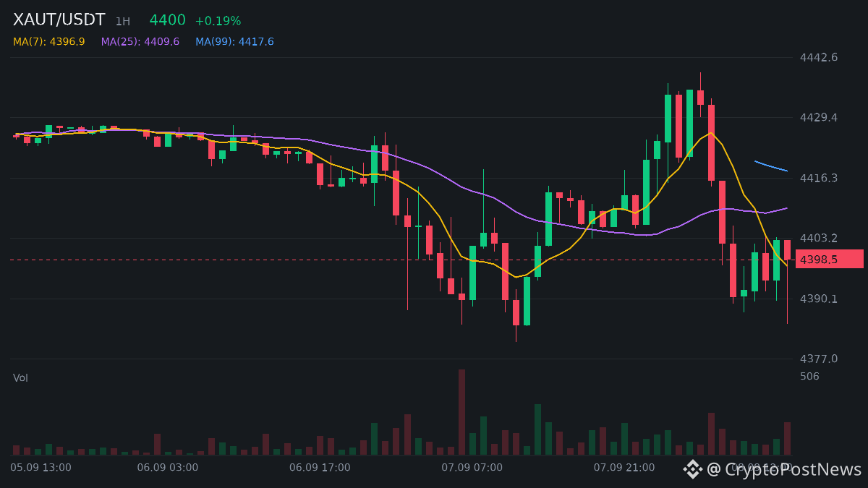Click the CryptoPostNews watermark text

[x=784, y=469]
